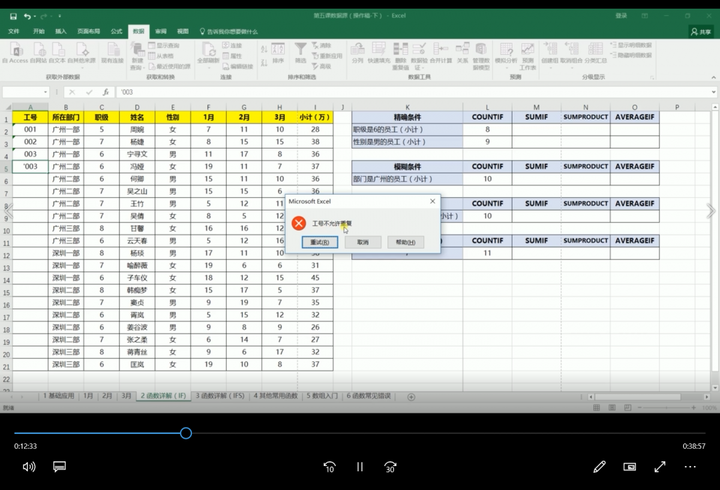The image size is (720, 490).
Task: Add a new sheet with the plus button
Action: tap(411, 397)
